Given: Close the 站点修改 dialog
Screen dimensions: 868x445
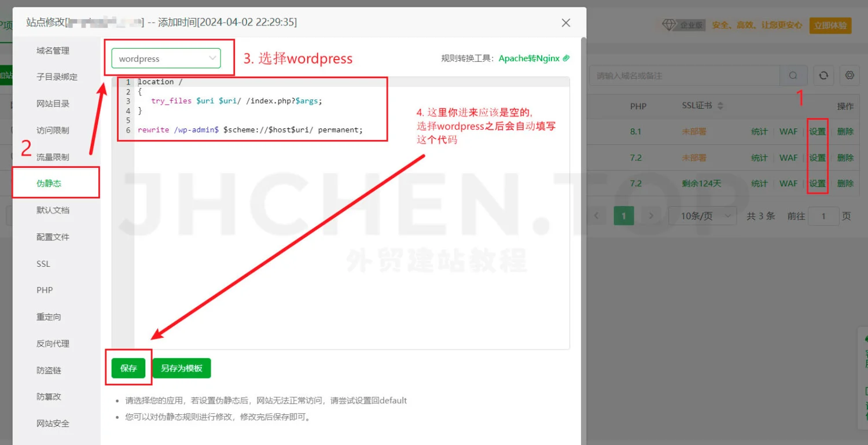Looking at the screenshot, I should coord(566,23).
